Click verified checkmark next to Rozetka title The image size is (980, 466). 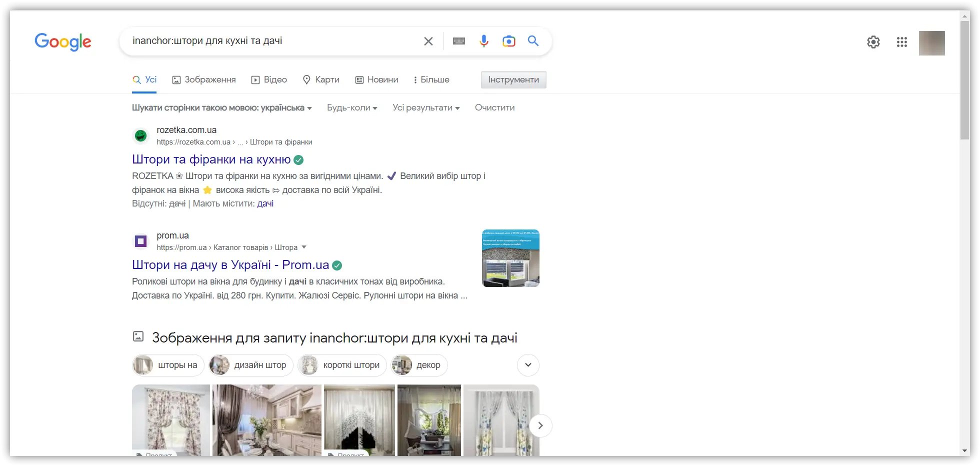pyautogui.click(x=298, y=160)
